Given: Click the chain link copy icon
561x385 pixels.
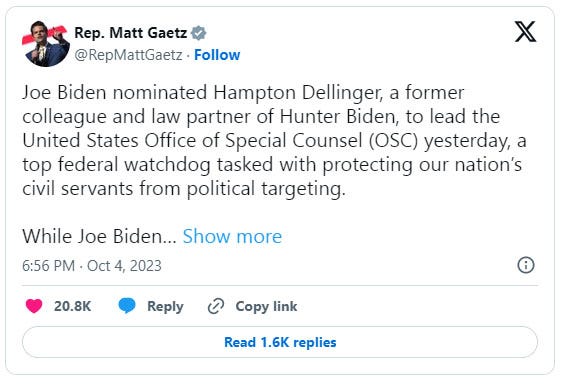Looking at the screenshot, I should (216, 306).
